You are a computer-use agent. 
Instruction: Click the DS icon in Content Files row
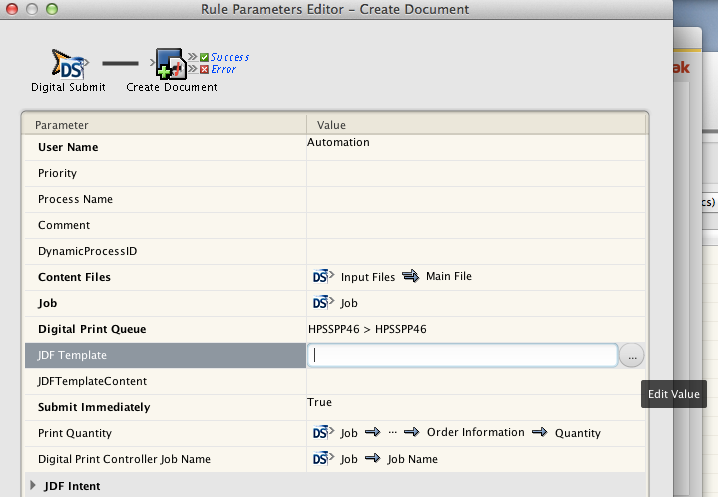pos(322,277)
